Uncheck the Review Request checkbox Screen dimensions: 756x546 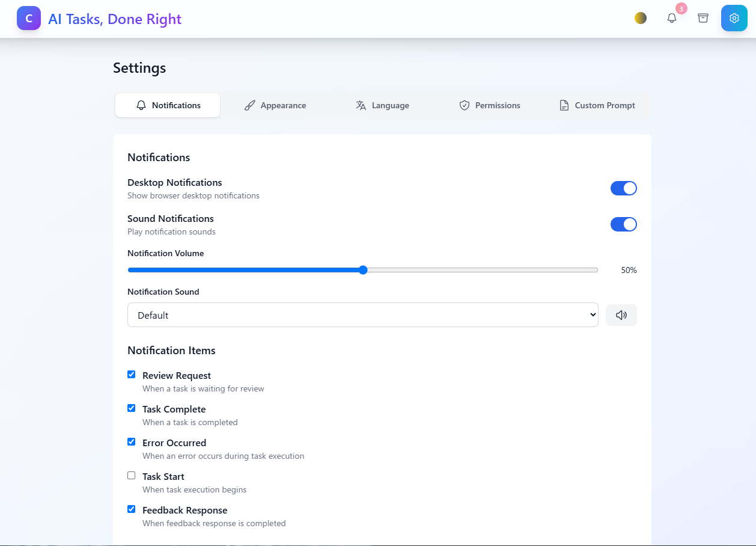pos(132,374)
